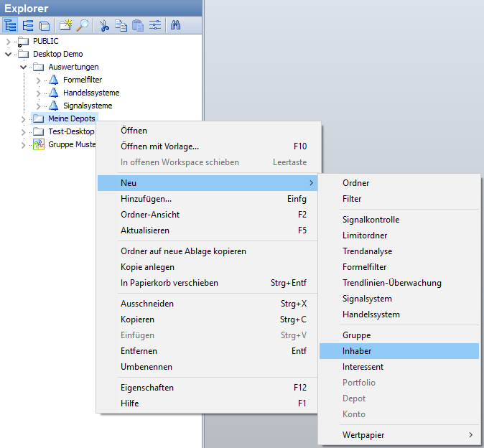Image resolution: width=484 pixels, height=448 pixels.
Task: Click the magnifying glass search icon
Action: tap(83, 26)
